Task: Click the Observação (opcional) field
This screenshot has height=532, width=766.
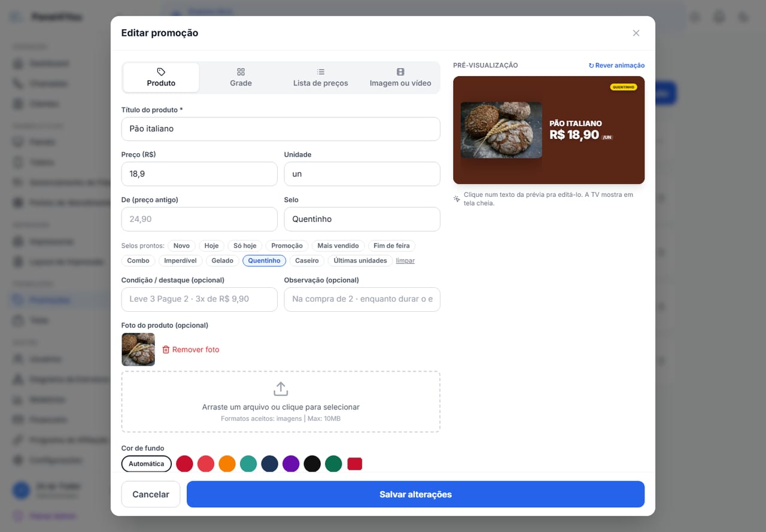Action: pos(362,299)
